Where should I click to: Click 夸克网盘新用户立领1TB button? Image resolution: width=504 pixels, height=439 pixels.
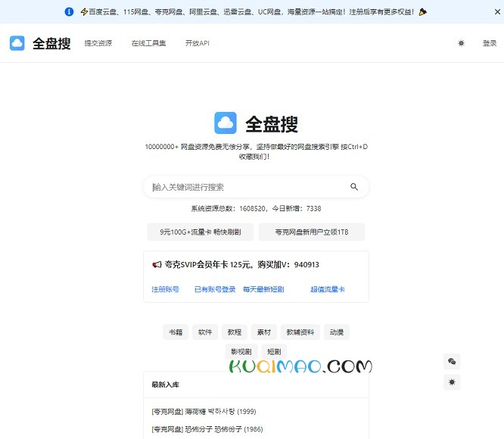point(312,232)
